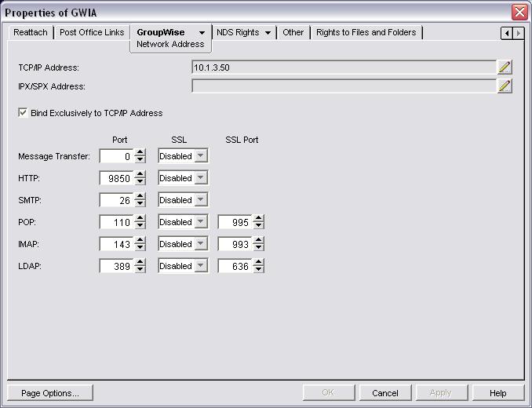Open the IMAP SSL dropdown
Image resolution: width=532 pixels, height=408 pixels.
(201, 244)
